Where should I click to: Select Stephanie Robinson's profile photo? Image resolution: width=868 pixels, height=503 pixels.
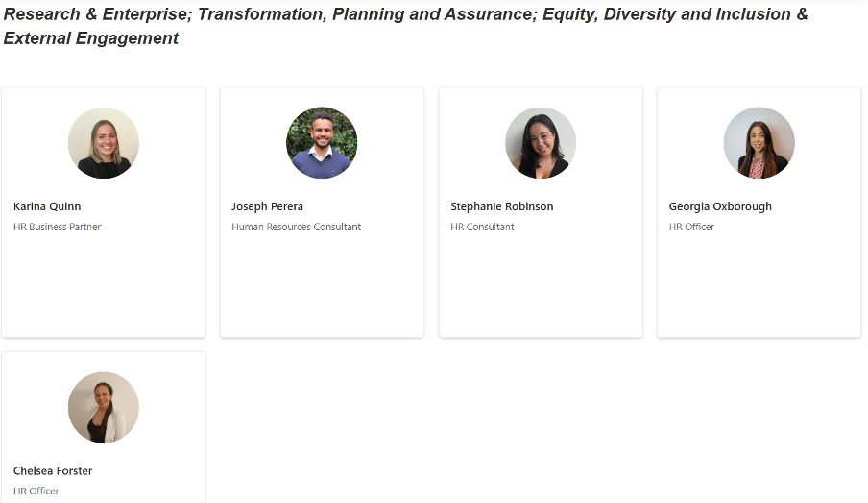(541, 143)
